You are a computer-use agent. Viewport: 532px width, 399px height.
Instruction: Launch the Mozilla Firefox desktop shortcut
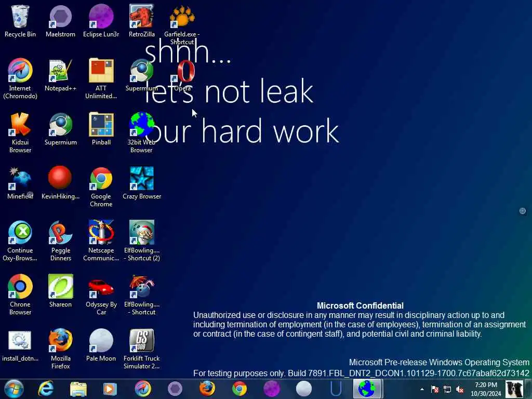[60, 349]
